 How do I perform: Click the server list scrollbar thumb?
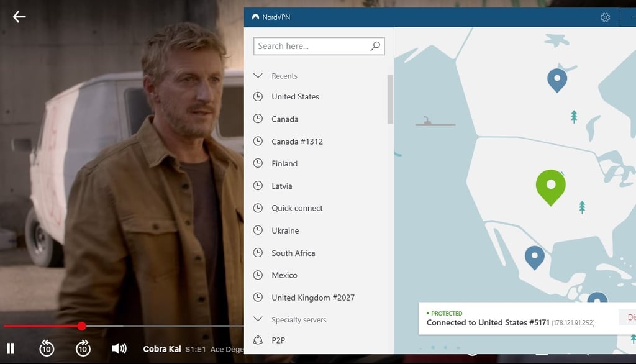[x=390, y=99]
